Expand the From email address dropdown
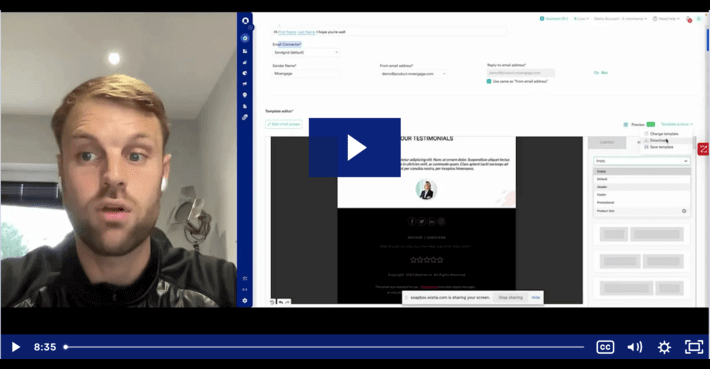The height and width of the screenshot is (369, 710). click(413, 73)
